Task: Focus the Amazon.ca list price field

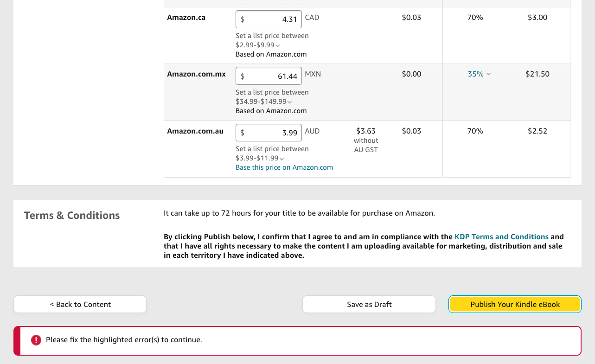Action: [269, 19]
